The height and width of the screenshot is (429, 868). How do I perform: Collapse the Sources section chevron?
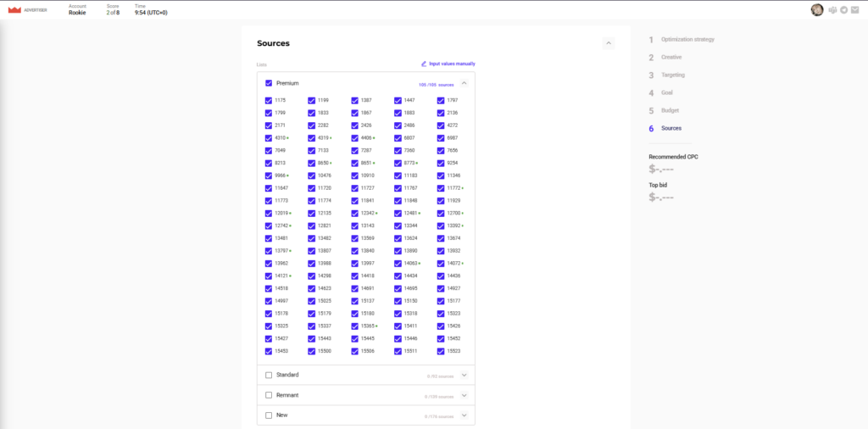click(x=608, y=43)
